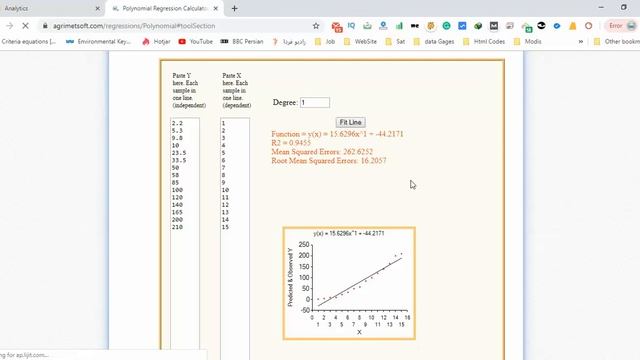Screen dimensions: 640x360
Task: Click the regression plot chart image
Action: tap(349, 283)
